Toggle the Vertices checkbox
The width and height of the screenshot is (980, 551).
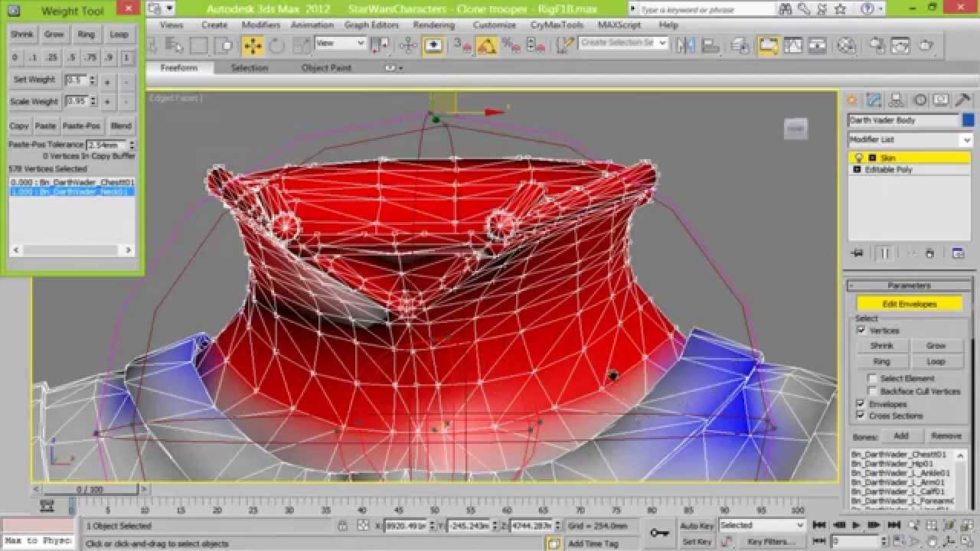pyautogui.click(x=861, y=331)
